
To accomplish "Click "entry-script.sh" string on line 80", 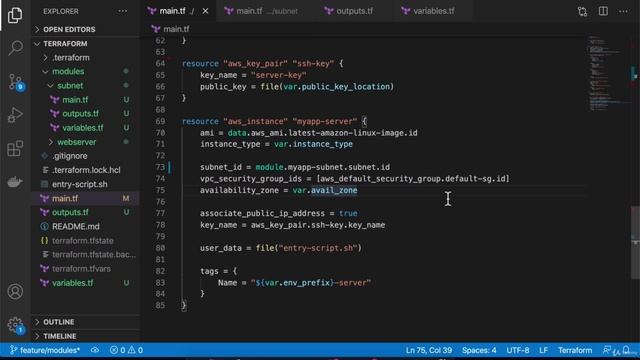I will point(318,248).
